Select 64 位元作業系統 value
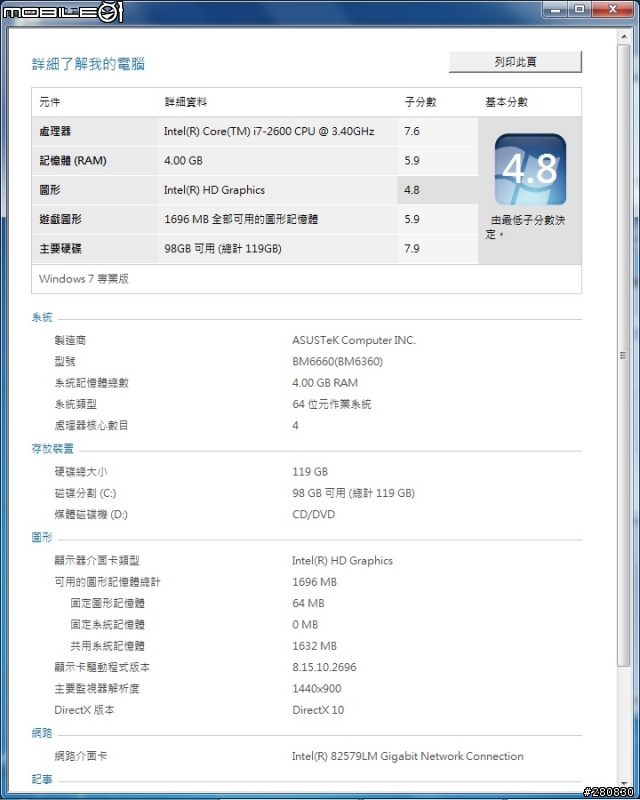 click(332, 405)
